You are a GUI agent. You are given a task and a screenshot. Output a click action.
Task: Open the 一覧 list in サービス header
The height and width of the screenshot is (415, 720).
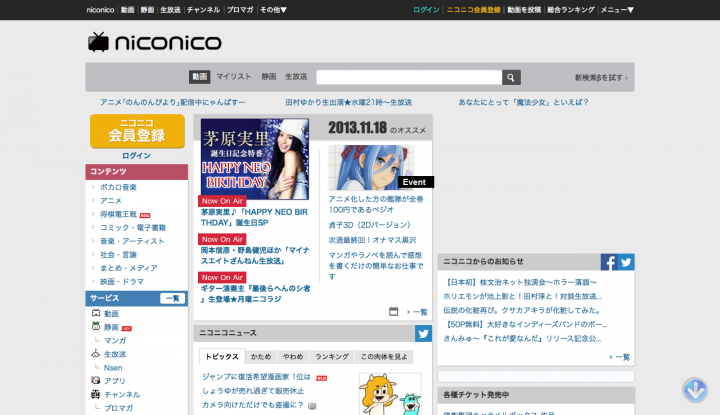coord(173,298)
